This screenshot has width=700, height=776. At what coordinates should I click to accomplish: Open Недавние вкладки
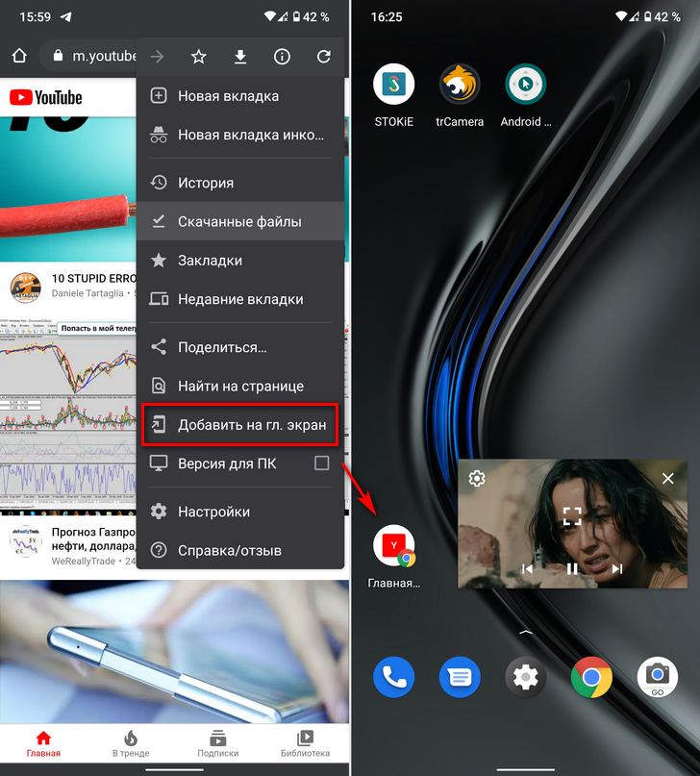(240, 299)
